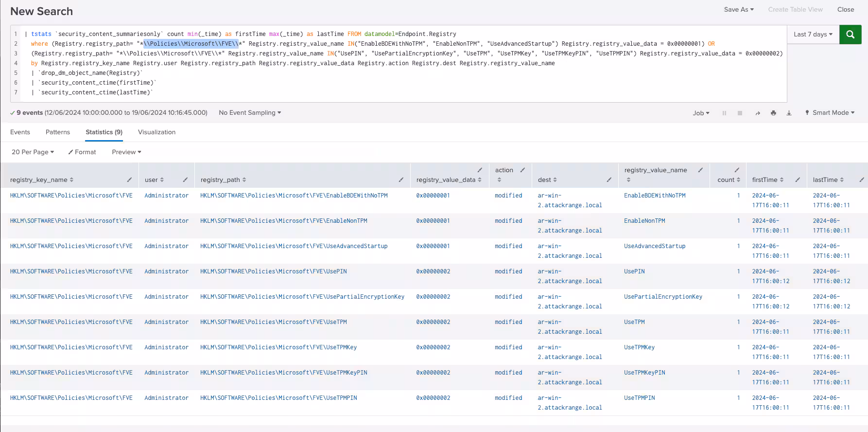This screenshot has width=868, height=432.
Task: Click the Share job arrow icon
Action: point(757,113)
